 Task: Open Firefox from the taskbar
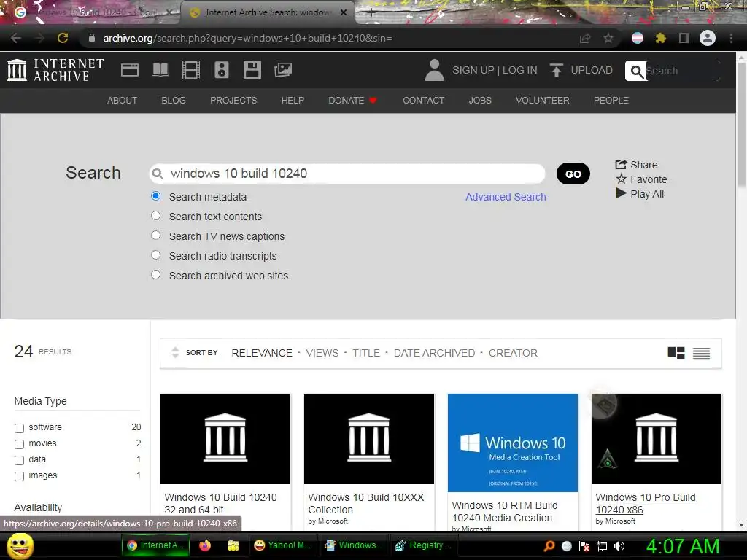(205, 545)
